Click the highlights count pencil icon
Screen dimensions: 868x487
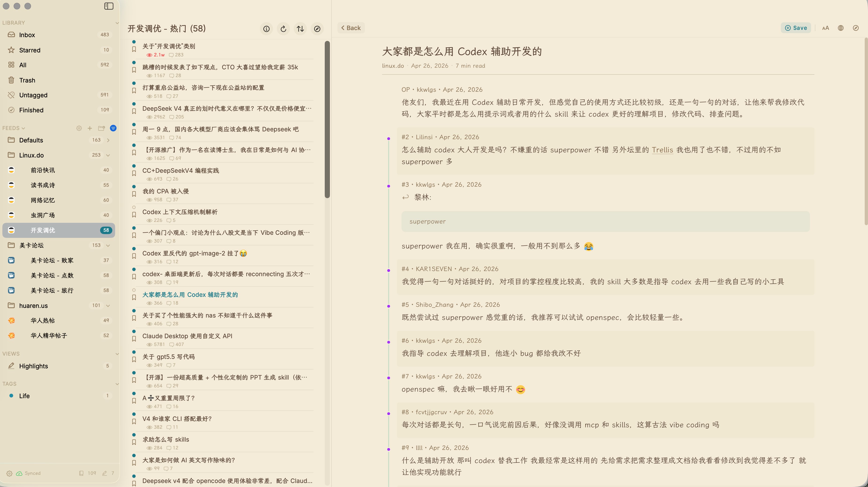click(105, 473)
